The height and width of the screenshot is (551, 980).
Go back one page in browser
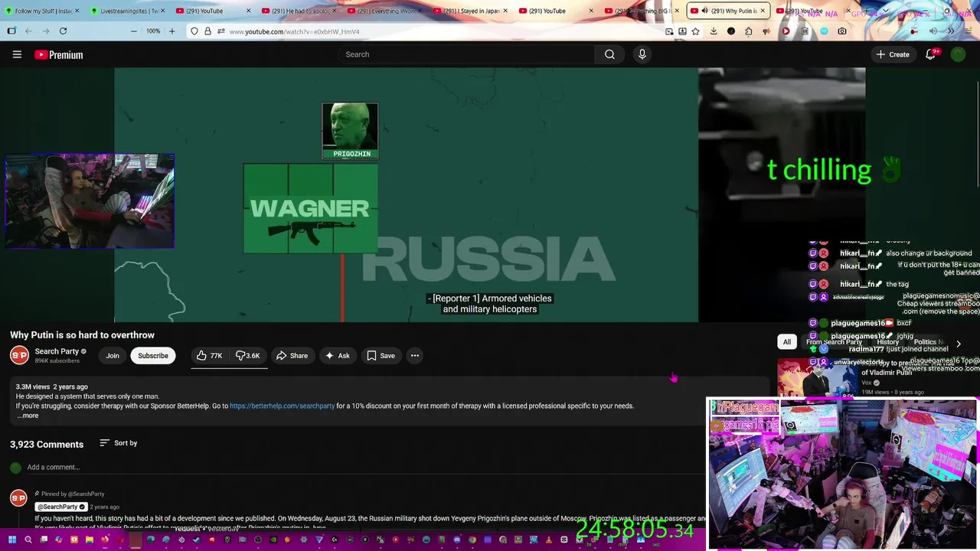point(28,31)
